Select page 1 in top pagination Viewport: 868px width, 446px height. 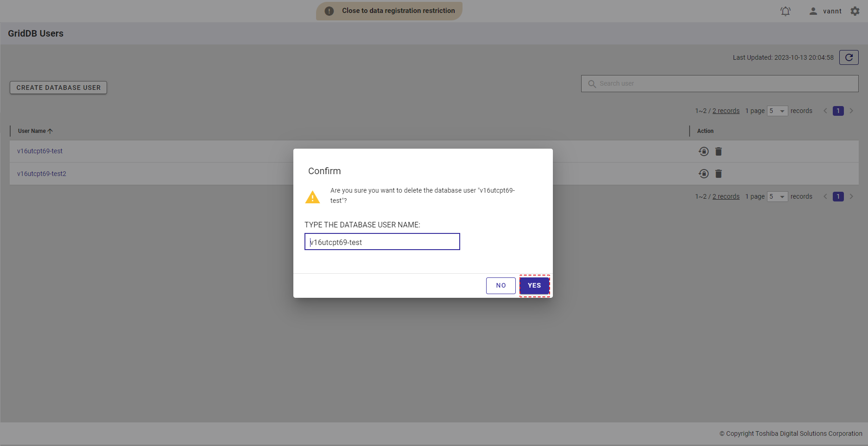pos(838,111)
